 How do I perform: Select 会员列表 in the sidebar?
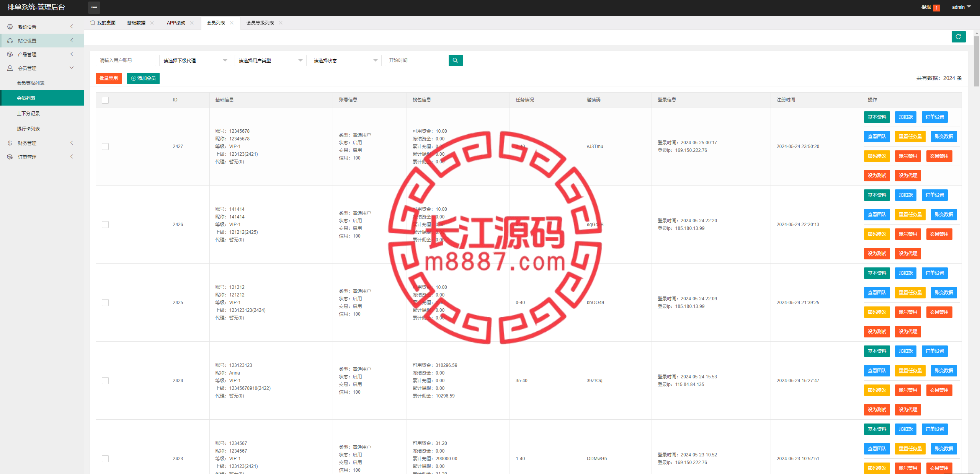[x=42, y=98]
